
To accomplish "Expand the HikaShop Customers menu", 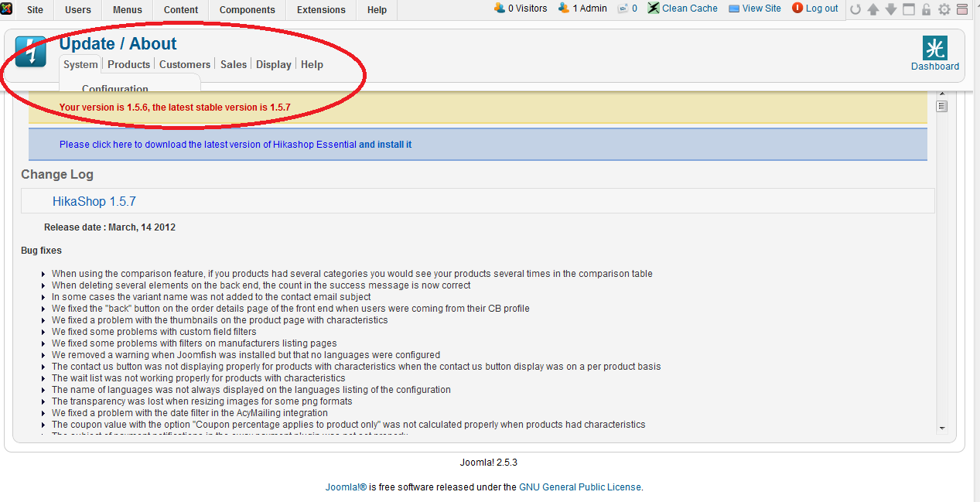I will [185, 65].
